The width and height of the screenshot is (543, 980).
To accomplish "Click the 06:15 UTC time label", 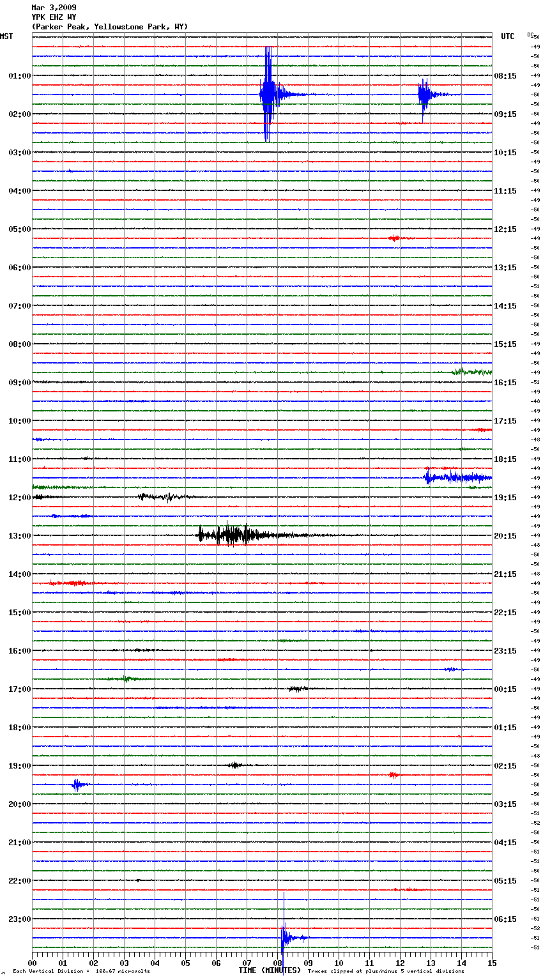I will click(505, 919).
